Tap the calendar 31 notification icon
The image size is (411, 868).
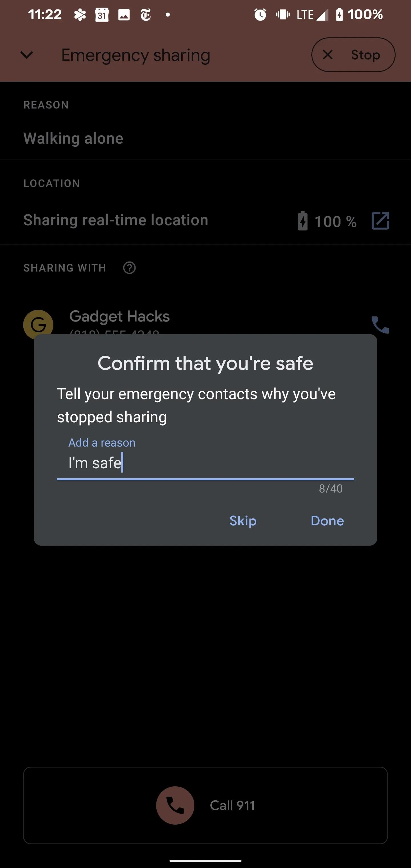(x=102, y=15)
